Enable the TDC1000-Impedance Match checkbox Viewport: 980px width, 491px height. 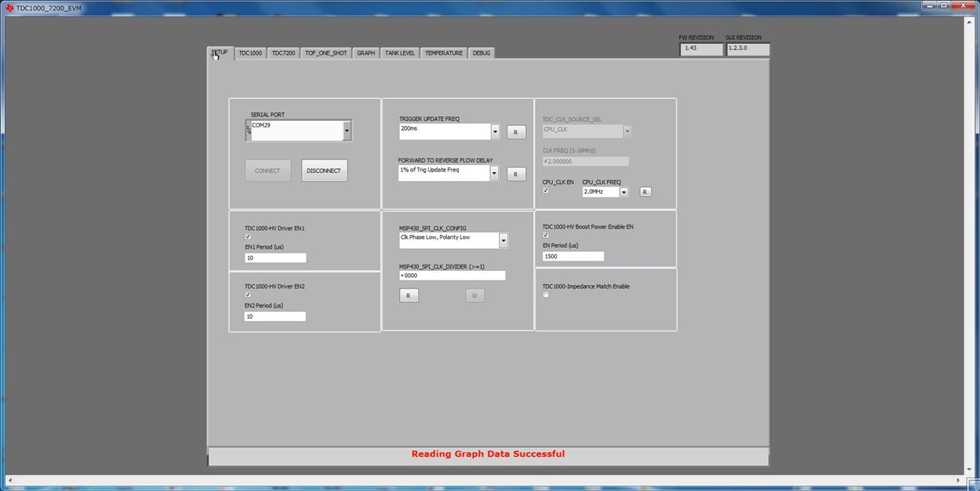[546, 295]
